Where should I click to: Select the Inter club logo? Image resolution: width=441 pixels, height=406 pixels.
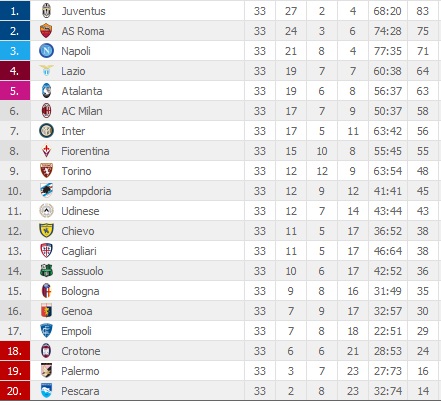click(x=46, y=131)
